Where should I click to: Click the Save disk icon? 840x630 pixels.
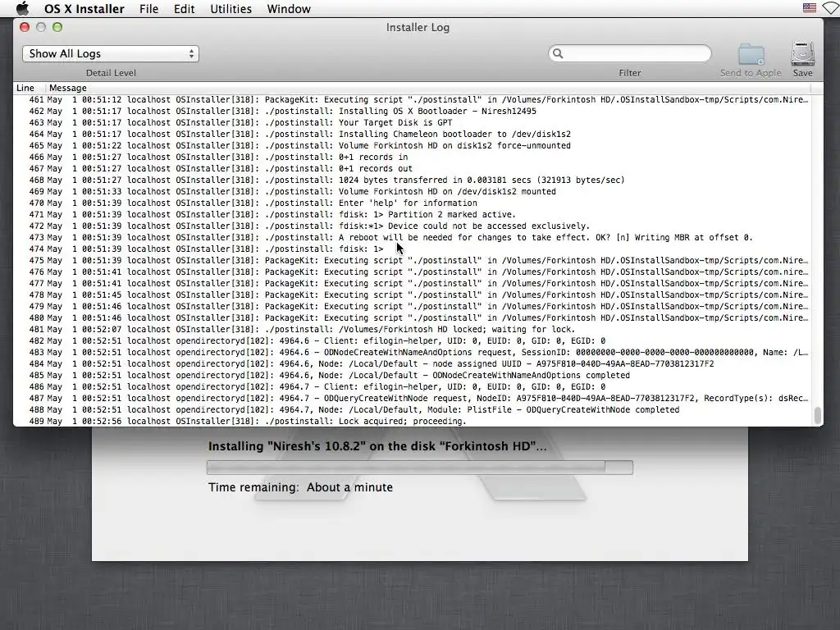802,53
